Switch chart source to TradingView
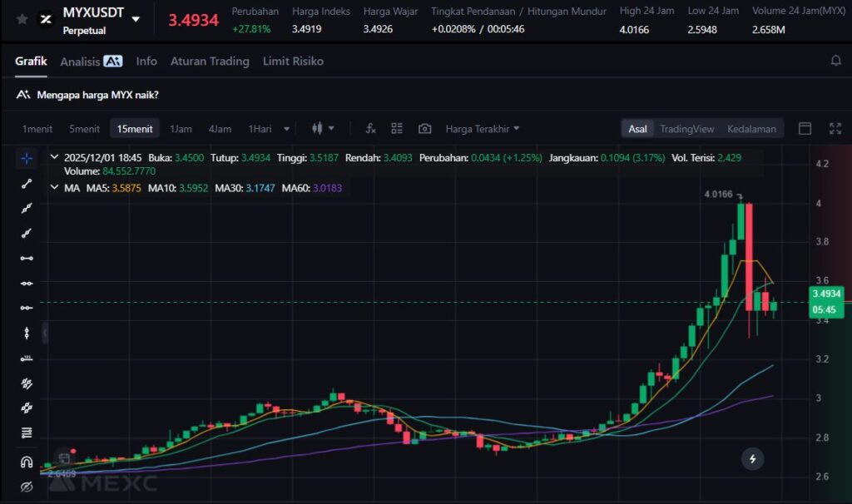This screenshot has width=852, height=504. pos(686,129)
